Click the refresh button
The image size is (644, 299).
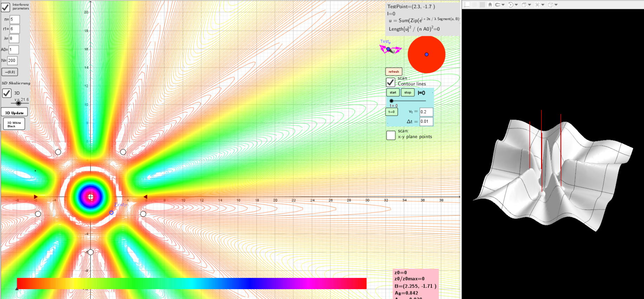click(x=393, y=72)
